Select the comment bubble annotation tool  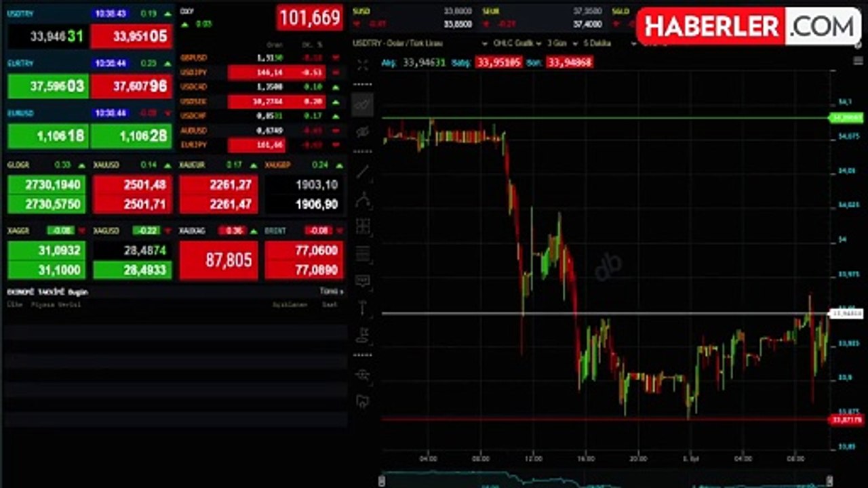click(363, 281)
